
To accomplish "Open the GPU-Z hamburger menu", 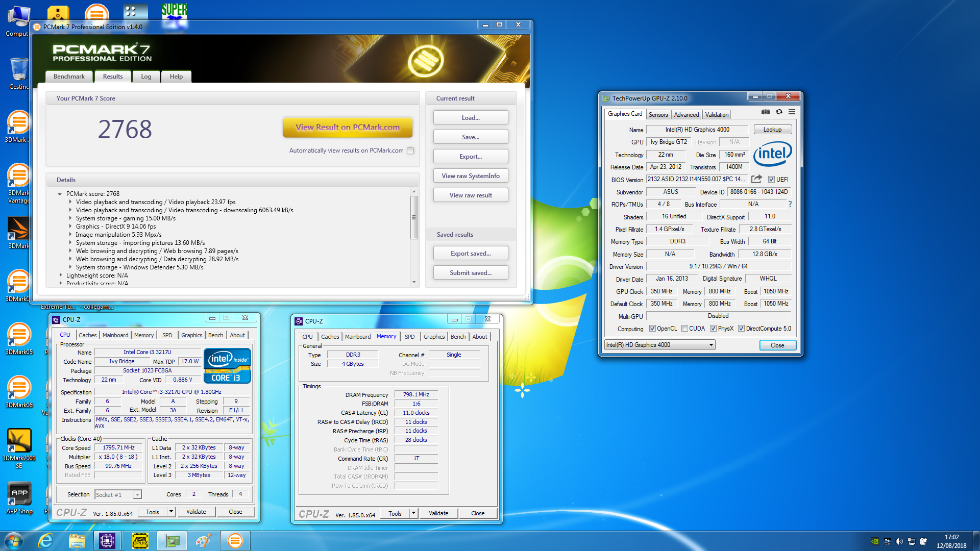I will 792,112.
